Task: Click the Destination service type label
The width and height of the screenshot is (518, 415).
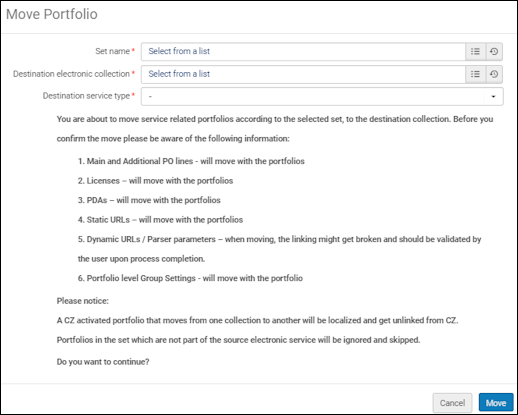Action: 86,96
